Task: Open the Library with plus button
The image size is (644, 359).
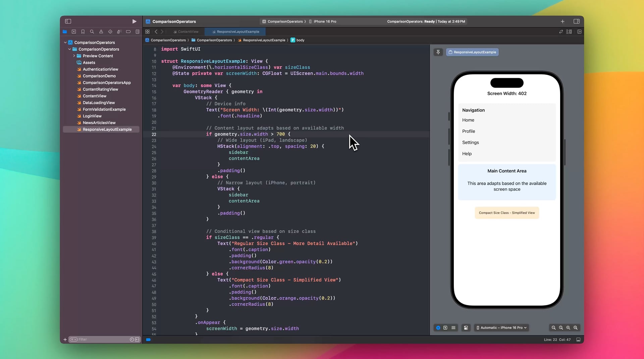Action: click(562, 21)
